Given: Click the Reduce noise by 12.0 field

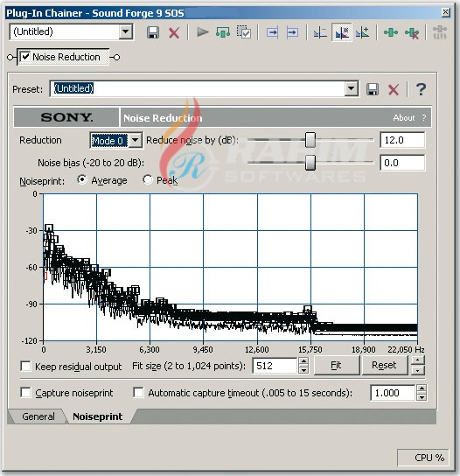Looking at the screenshot, I should pos(402,140).
